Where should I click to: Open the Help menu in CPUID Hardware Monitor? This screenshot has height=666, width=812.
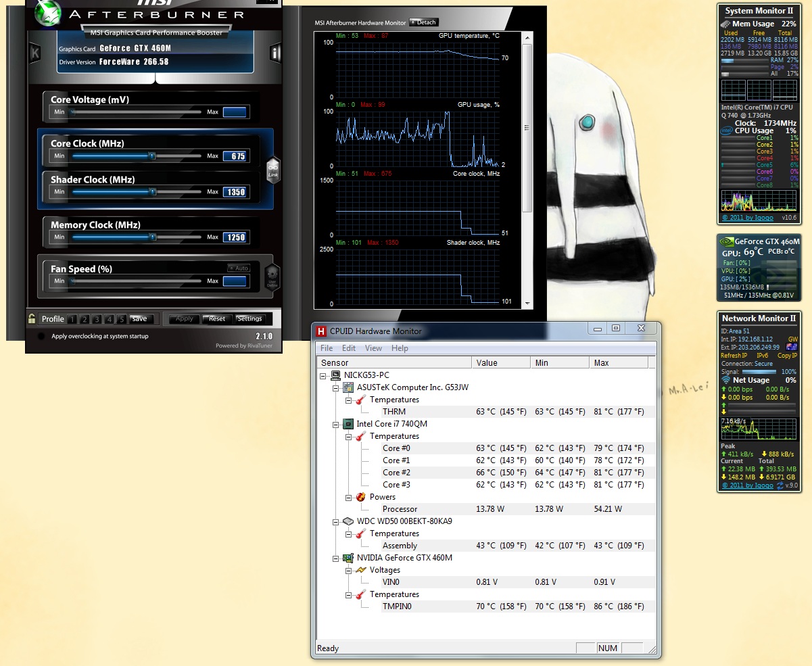tap(400, 348)
